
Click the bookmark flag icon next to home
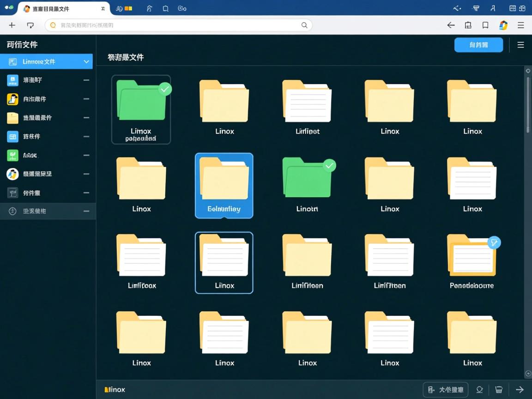(166, 8)
